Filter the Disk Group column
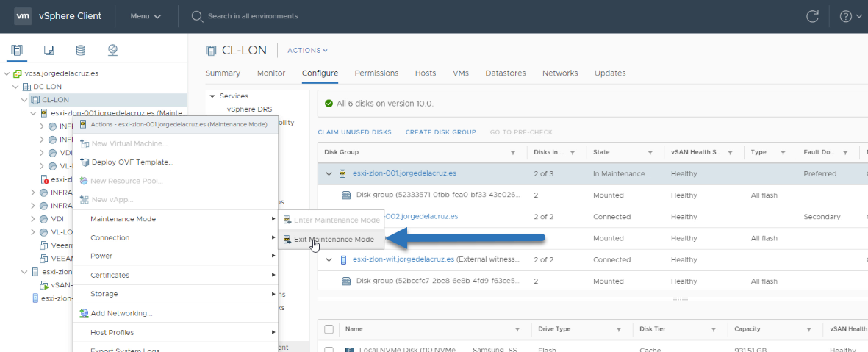868x352 pixels. coord(512,152)
